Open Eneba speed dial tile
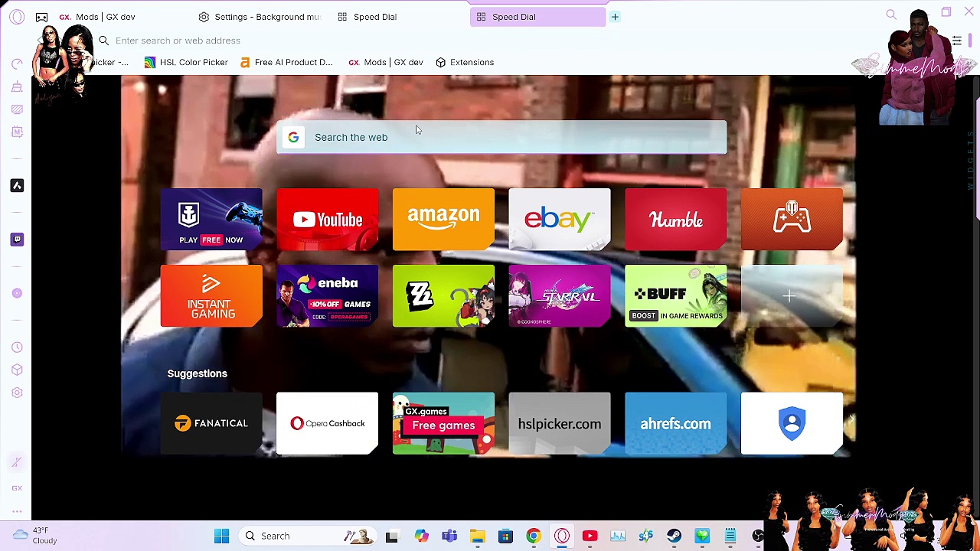The width and height of the screenshot is (980, 551). pyautogui.click(x=328, y=296)
